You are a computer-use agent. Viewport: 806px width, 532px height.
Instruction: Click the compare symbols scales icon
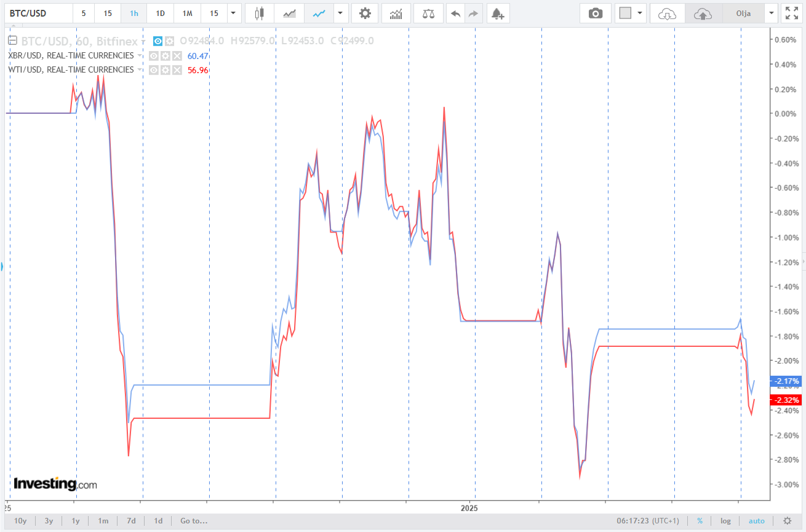pyautogui.click(x=428, y=13)
